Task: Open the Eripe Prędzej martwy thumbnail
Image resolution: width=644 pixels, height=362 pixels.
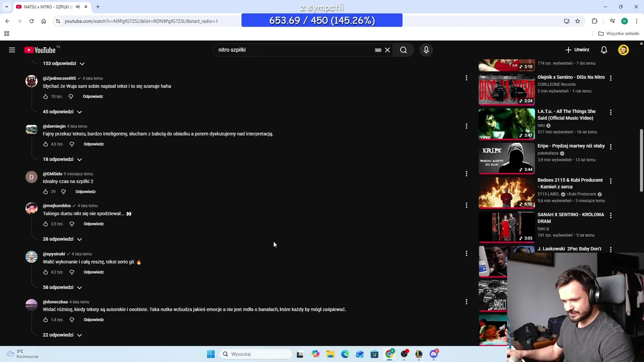Action: tap(507, 158)
